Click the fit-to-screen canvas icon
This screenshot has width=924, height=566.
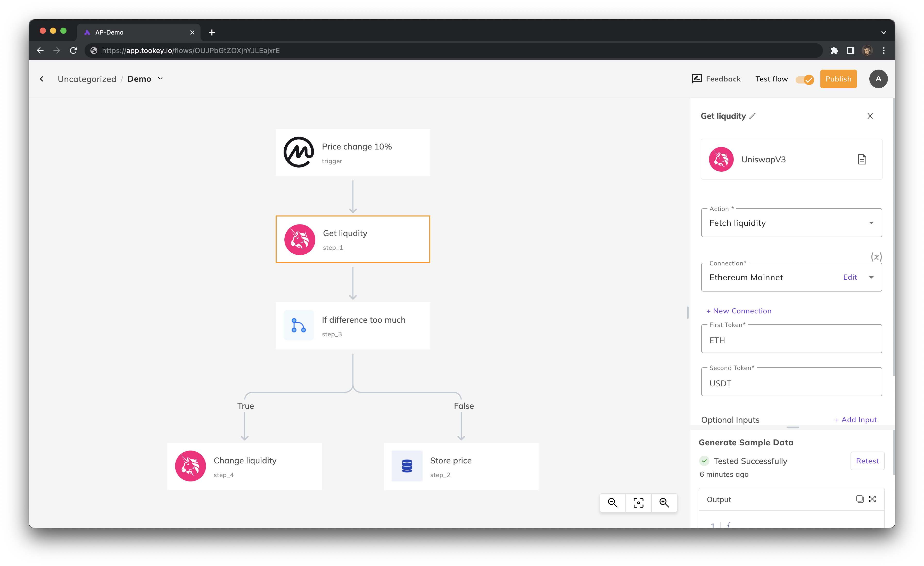coord(638,502)
